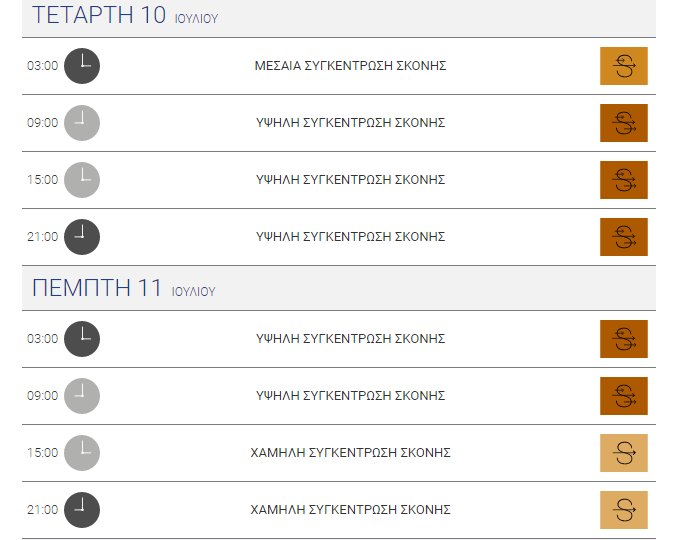677x540 pixels.
Task: Click the grey clock icon at Thursday 15:00
Action: [82, 453]
